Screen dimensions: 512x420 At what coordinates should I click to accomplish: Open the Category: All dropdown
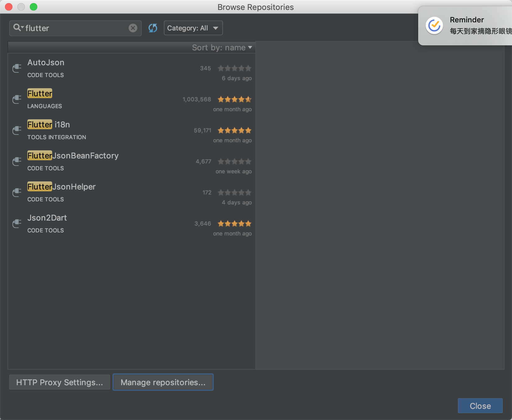193,28
